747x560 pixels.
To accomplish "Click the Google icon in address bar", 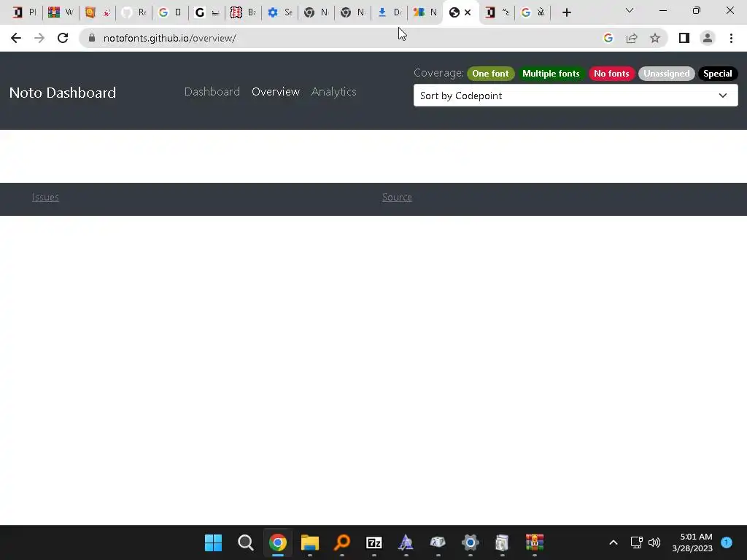I will click(x=608, y=38).
